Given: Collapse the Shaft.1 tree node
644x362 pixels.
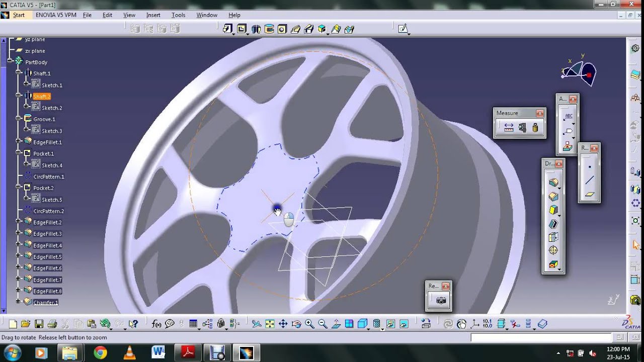Looking at the screenshot, I should point(18,72).
